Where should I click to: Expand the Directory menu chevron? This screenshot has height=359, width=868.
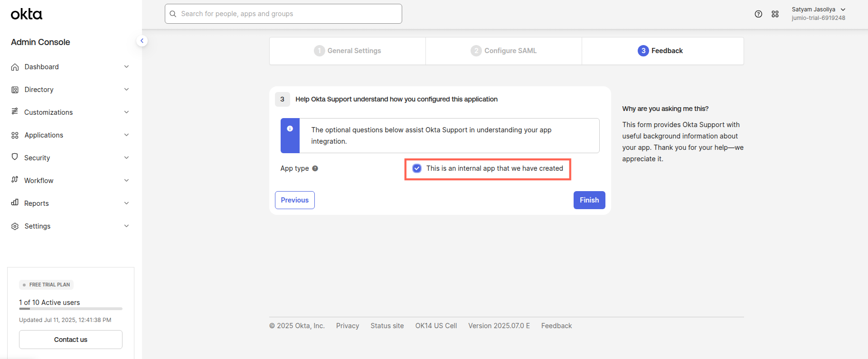(126, 89)
